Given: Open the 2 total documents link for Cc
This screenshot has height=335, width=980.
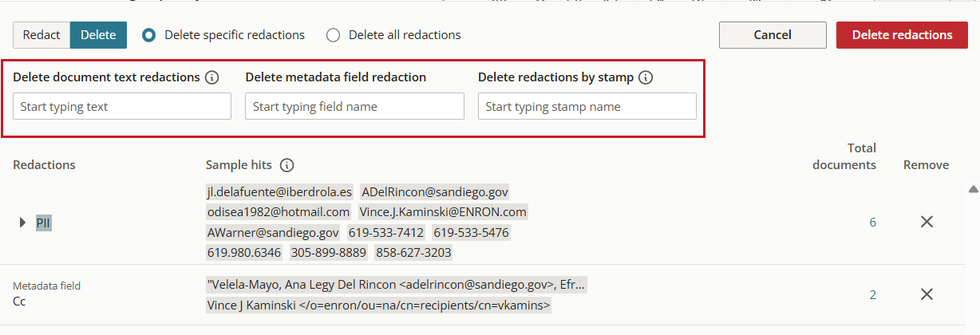Looking at the screenshot, I should [x=872, y=294].
